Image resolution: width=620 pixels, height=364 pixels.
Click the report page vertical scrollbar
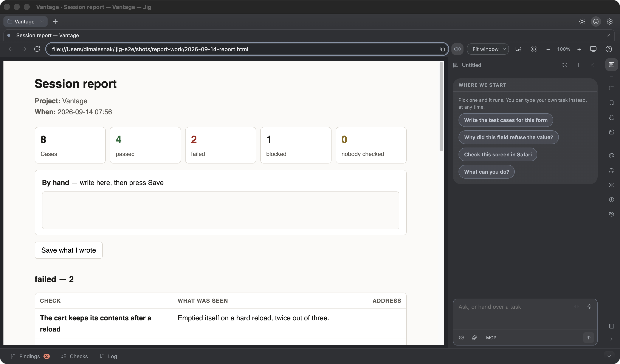pyautogui.click(x=441, y=107)
